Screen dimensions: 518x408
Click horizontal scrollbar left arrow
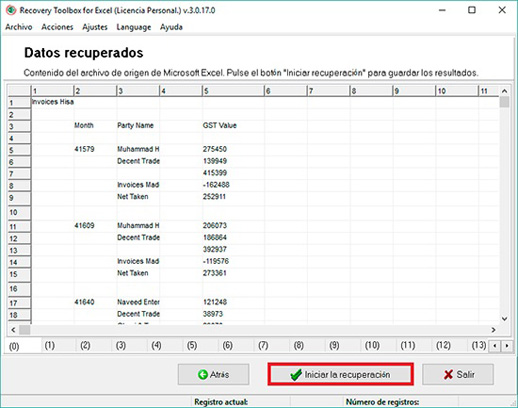13,330
